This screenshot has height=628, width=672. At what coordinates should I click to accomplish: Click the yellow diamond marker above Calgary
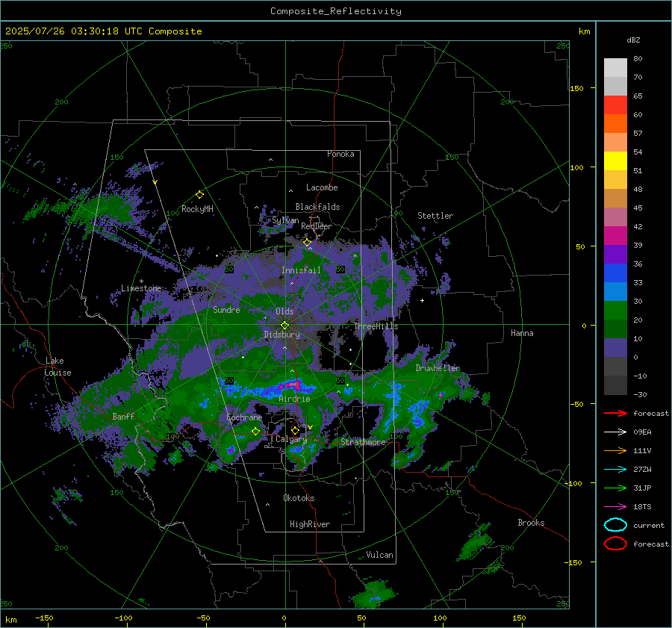tap(295, 430)
